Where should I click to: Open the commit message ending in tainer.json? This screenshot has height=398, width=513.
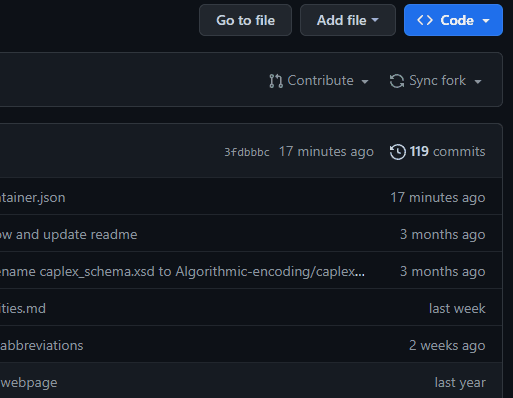pyautogui.click(x=33, y=198)
